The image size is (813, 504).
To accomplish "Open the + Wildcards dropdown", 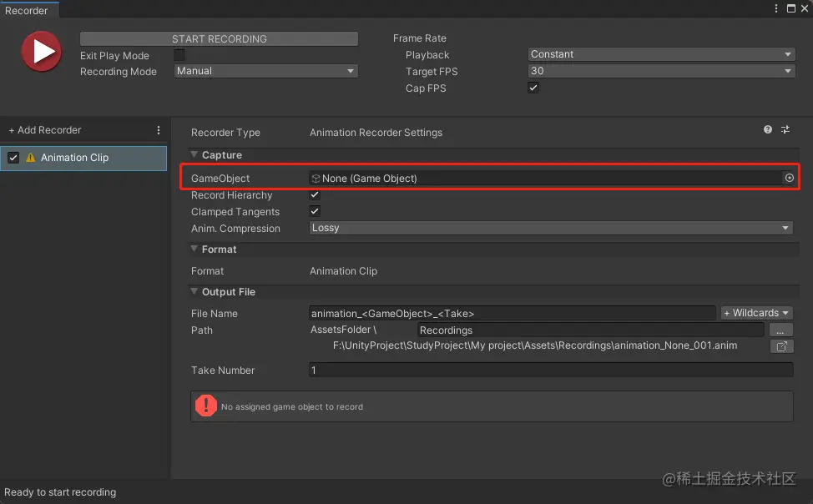I will (x=756, y=313).
